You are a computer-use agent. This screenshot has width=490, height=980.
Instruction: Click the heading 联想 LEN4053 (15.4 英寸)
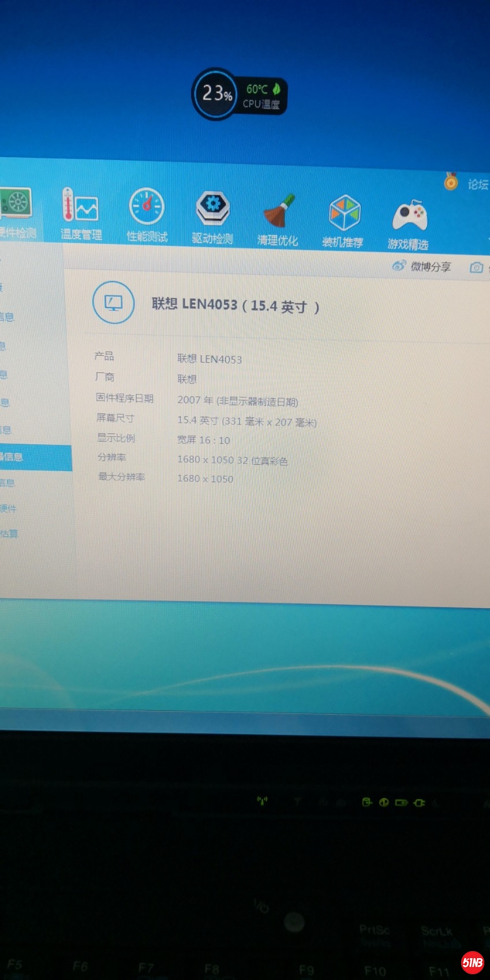click(x=235, y=305)
